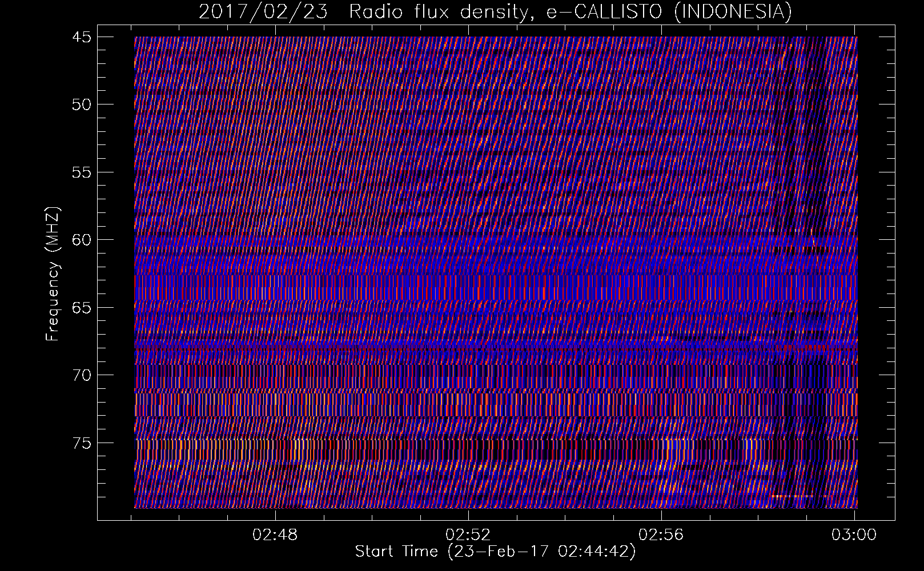Click the 65 frequency tick label
Screen dimensions: 924x571
tap(81, 308)
